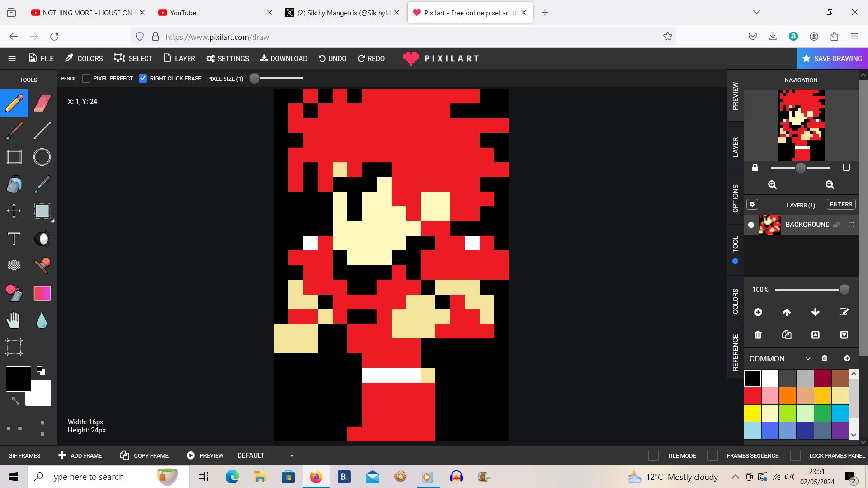Select the Color Picker eyedropper tool
Screen dimensions: 868x488
click(42, 184)
